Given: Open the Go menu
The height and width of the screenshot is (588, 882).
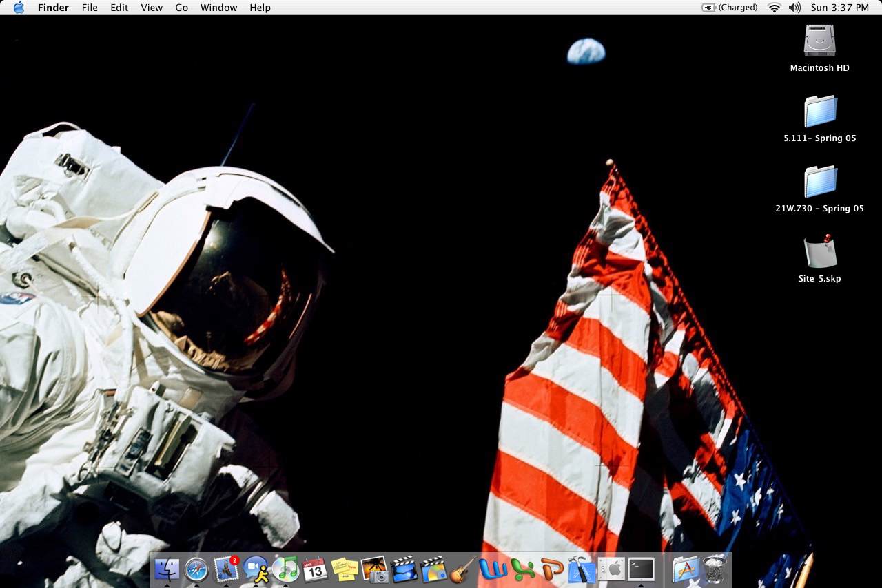Looking at the screenshot, I should (181, 8).
